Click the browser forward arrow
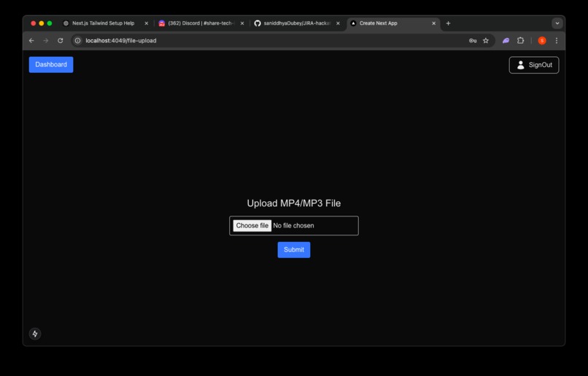The width and height of the screenshot is (588, 376). click(46, 41)
